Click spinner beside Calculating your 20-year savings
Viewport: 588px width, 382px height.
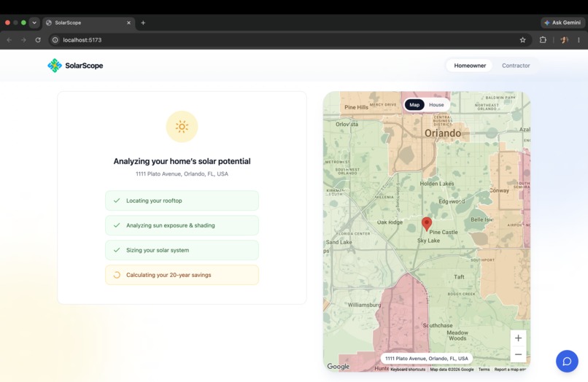(x=117, y=275)
